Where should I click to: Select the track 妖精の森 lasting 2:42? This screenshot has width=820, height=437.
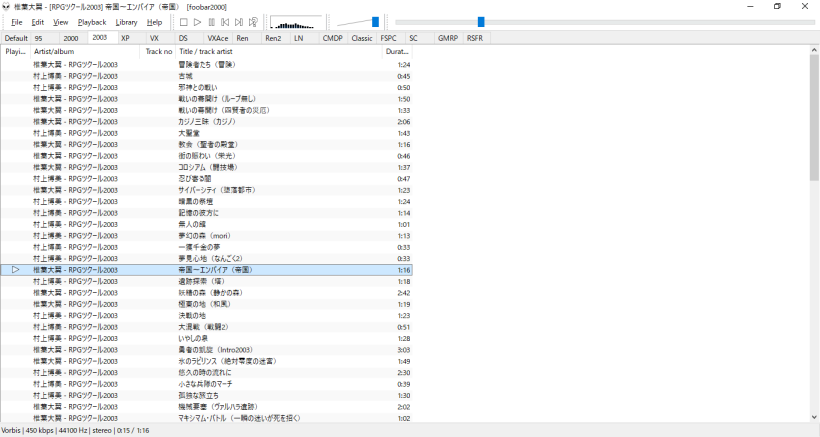click(207, 293)
